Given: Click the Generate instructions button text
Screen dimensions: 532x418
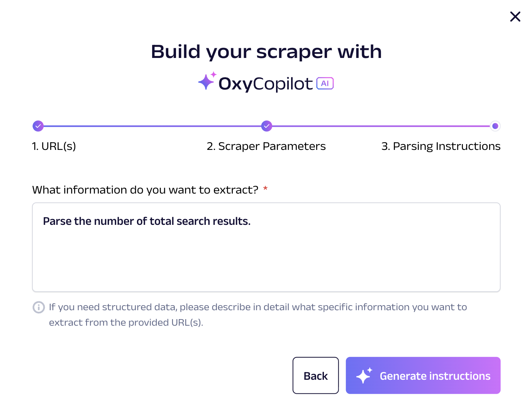Looking at the screenshot, I should (435, 376).
